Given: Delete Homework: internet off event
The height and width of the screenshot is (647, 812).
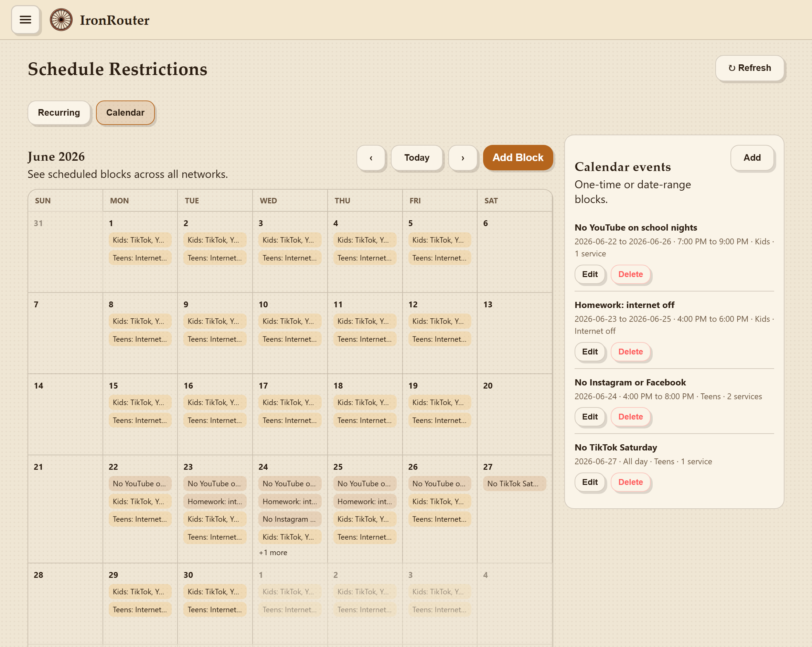Looking at the screenshot, I should tap(630, 352).
